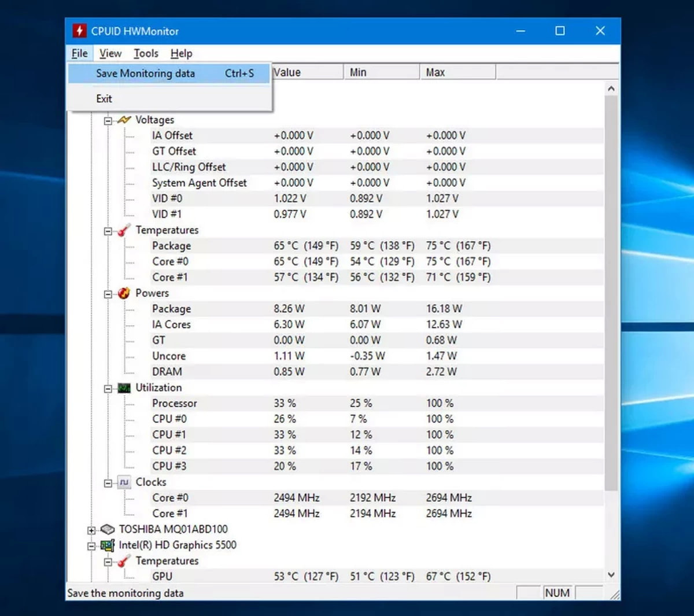The width and height of the screenshot is (694, 616).
Task: Click the Powers flame icon
Action: 123,293
